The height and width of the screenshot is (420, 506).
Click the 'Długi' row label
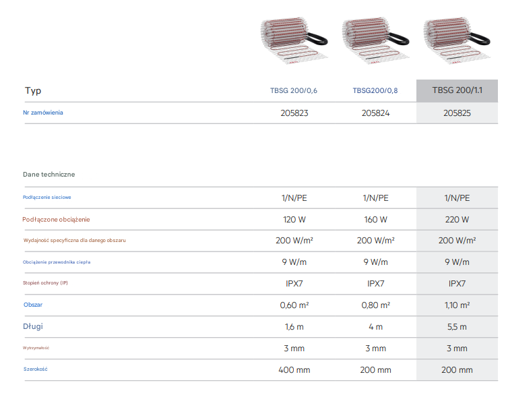tap(33, 326)
